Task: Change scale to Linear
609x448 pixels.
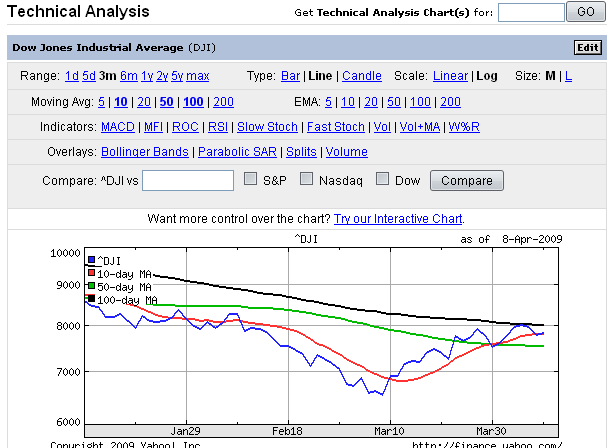Action: pyautogui.click(x=451, y=76)
